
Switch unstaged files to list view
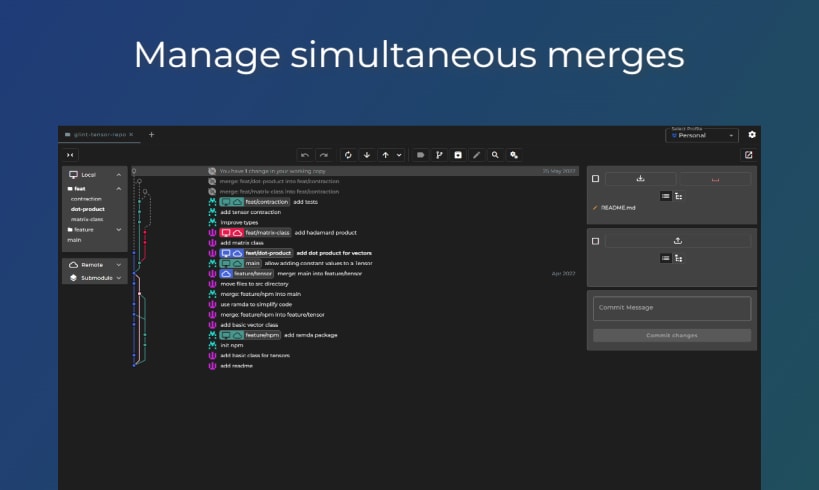tap(665, 196)
